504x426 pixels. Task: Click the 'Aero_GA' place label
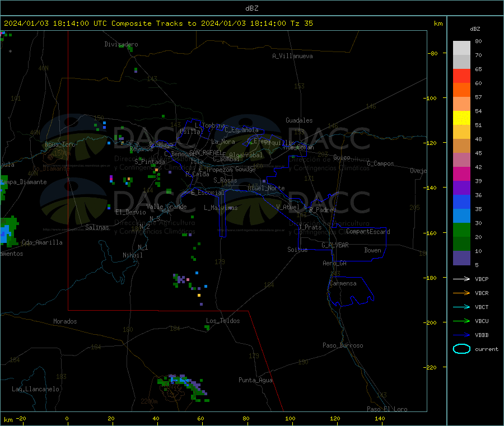coord(335,263)
